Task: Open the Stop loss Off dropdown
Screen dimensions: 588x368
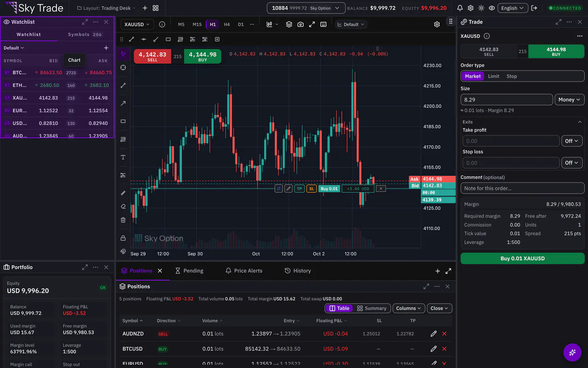Action: pyautogui.click(x=572, y=163)
